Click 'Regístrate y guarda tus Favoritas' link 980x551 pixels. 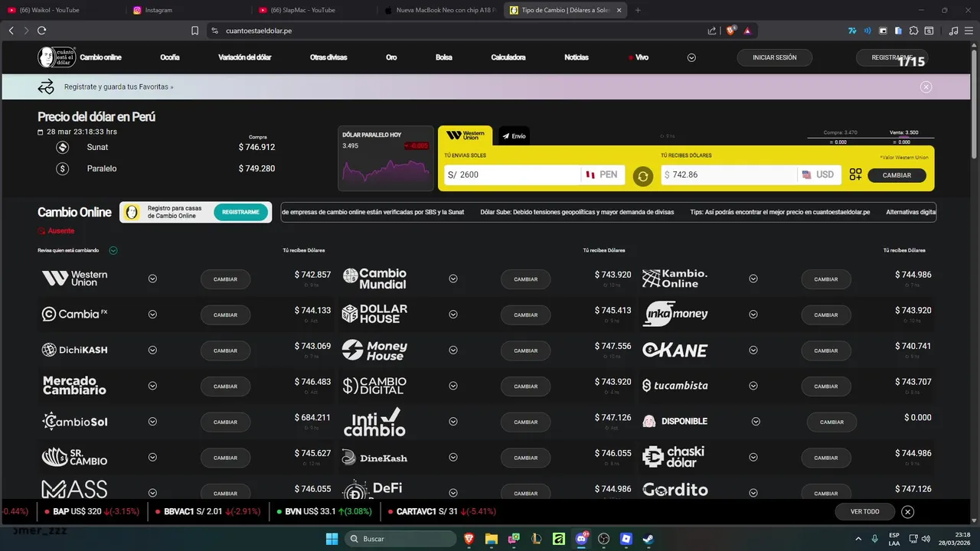tap(119, 86)
